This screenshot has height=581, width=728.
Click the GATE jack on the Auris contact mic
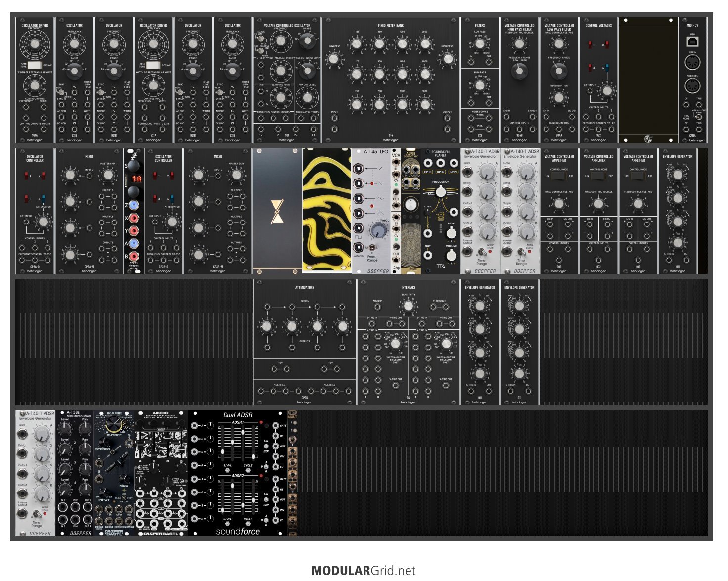click(x=415, y=183)
